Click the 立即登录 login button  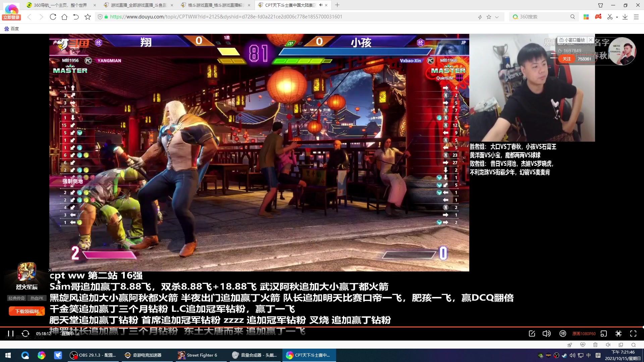click(11, 17)
